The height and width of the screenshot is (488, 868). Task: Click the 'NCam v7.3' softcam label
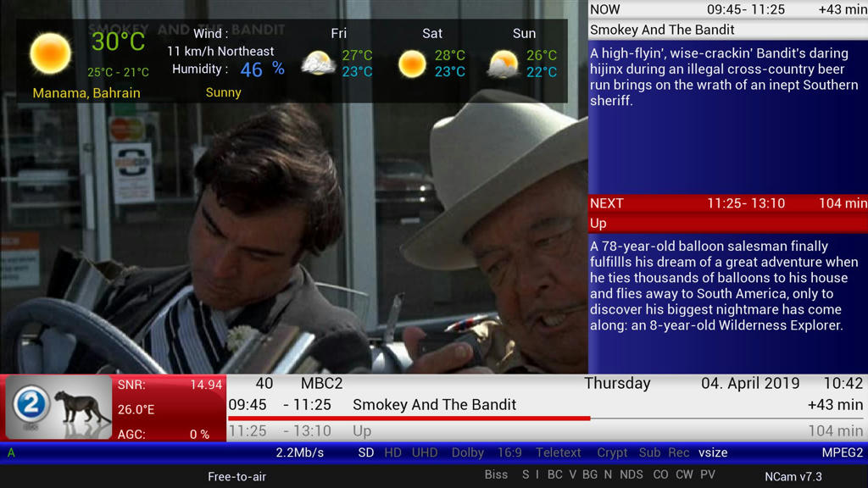tap(793, 476)
